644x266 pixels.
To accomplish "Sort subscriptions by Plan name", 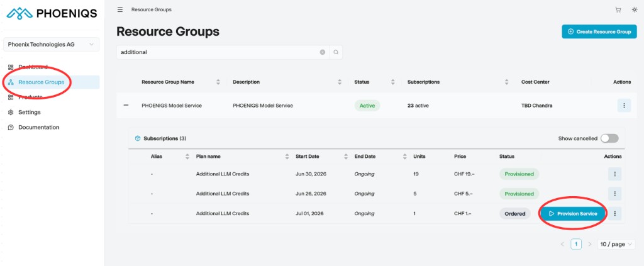I will (x=287, y=157).
